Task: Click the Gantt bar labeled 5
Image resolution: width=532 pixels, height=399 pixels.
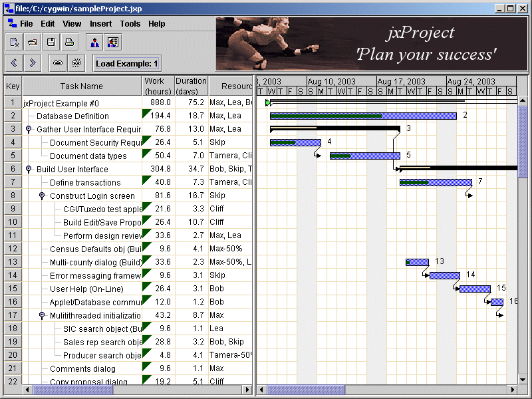Action: [x=365, y=156]
